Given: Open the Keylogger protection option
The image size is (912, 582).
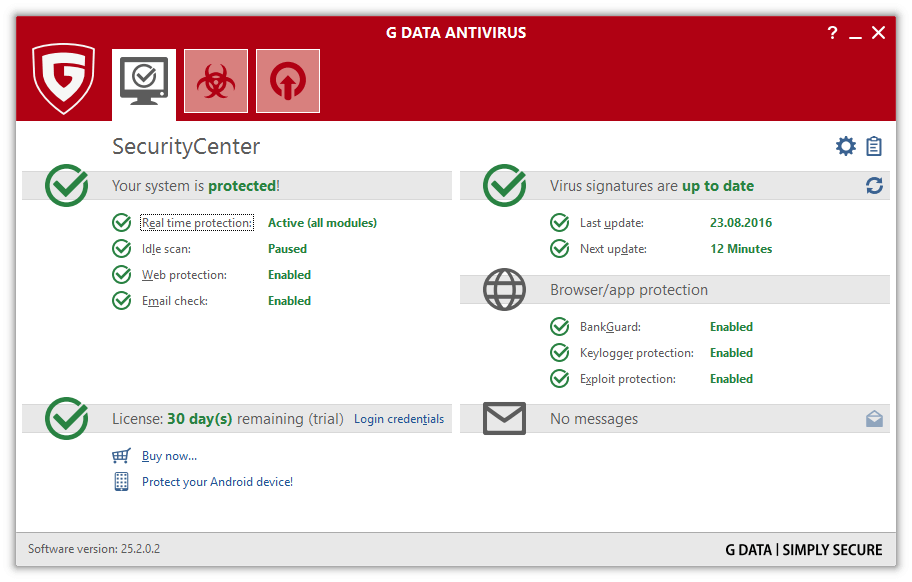Looking at the screenshot, I should pos(637,353).
